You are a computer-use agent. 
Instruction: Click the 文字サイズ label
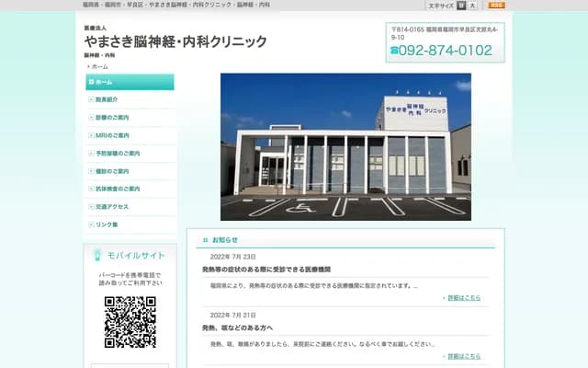pos(441,6)
